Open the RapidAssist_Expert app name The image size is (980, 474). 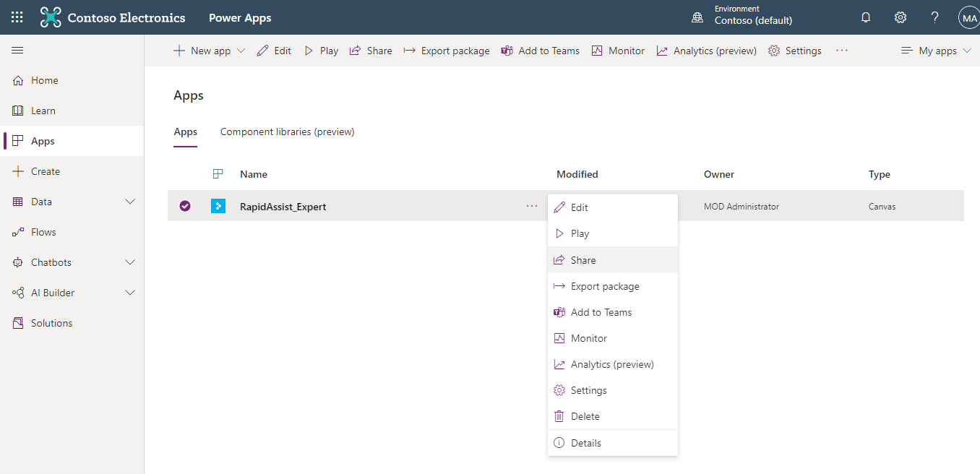click(x=283, y=207)
